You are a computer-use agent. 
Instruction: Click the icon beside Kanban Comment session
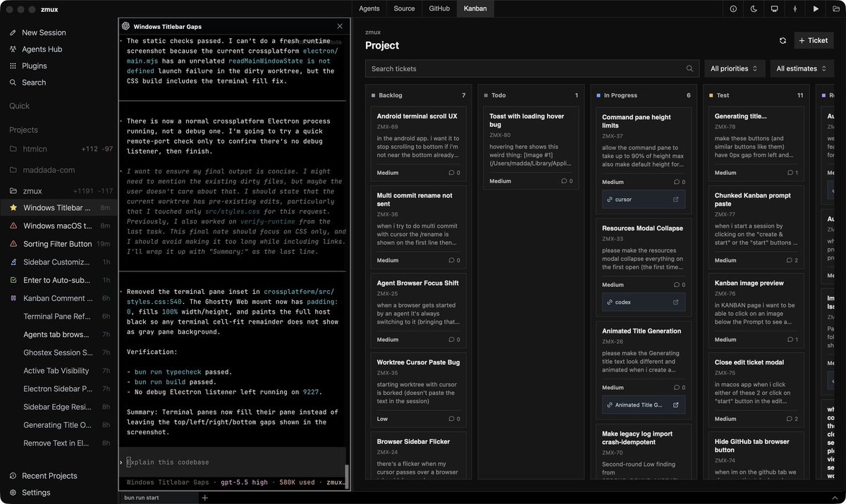(x=13, y=298)
